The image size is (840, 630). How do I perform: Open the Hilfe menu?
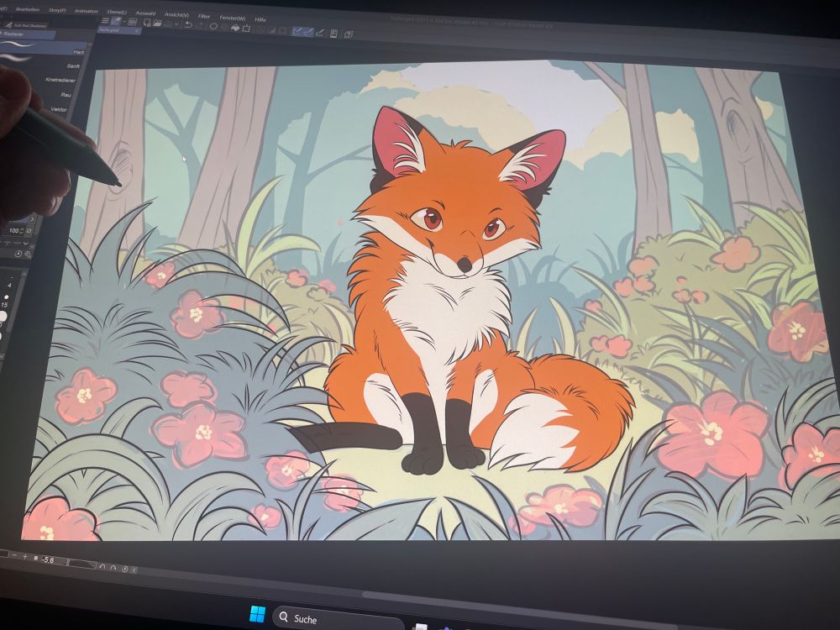260,20
